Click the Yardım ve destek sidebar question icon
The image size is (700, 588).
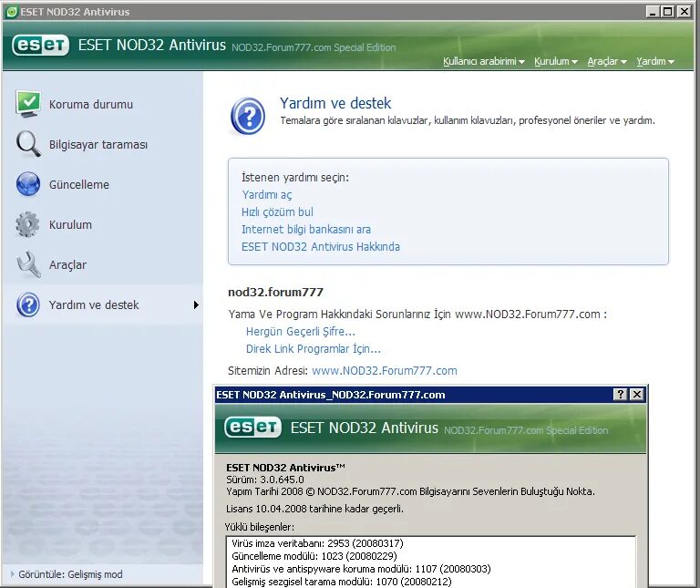(x=28, y=304)
